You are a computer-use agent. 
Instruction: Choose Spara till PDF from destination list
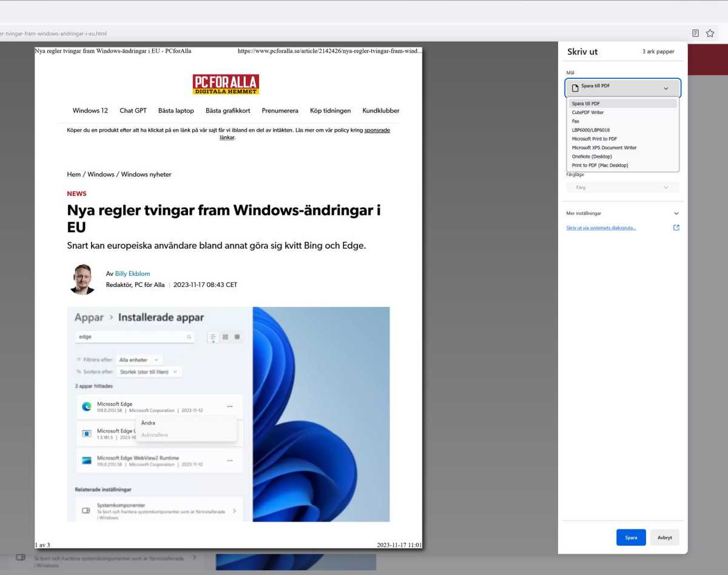pos(622,104)
